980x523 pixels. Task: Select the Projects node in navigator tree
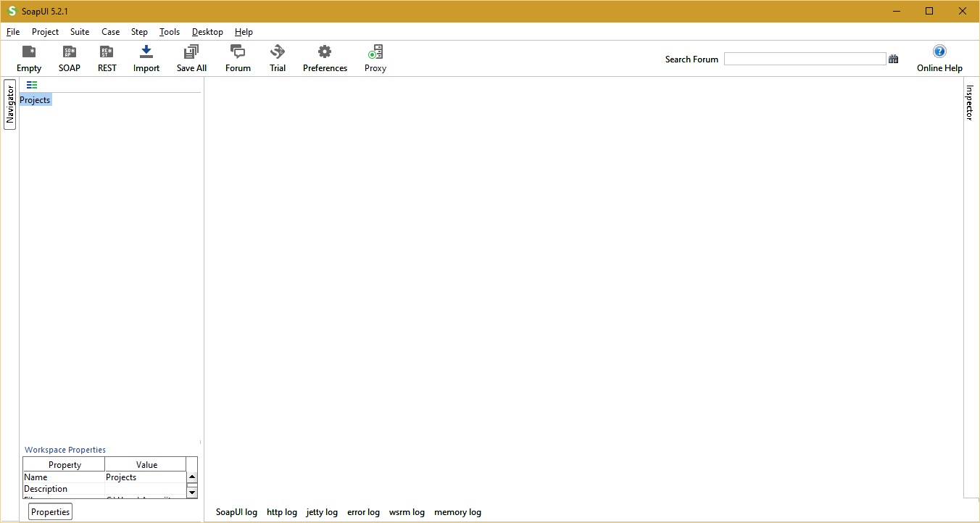[35, 100]
